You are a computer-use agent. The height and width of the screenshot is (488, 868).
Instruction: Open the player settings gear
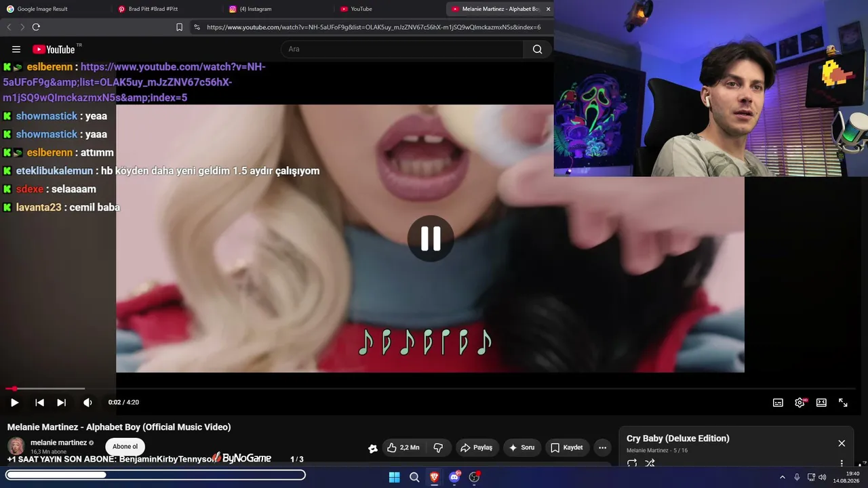(x=800, y=403)
